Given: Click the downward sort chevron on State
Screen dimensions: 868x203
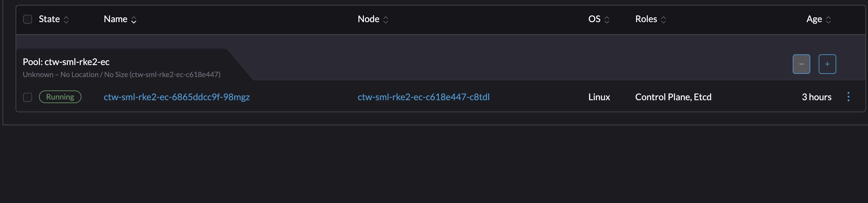Looking at the screenshot, I should click(66, 21).
